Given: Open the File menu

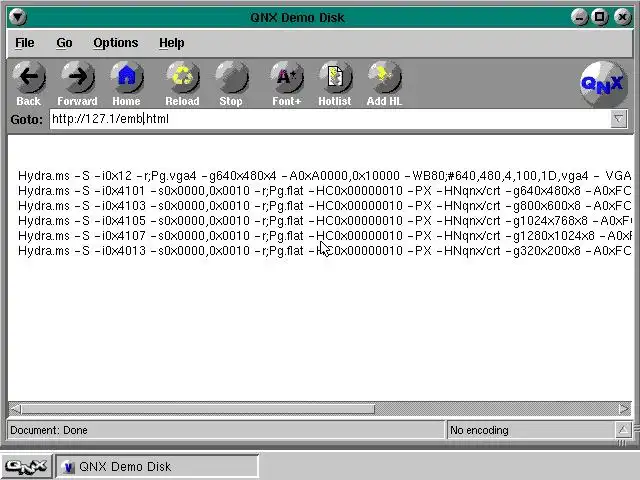Looking at the screenshot, I should tap(24, 43).
